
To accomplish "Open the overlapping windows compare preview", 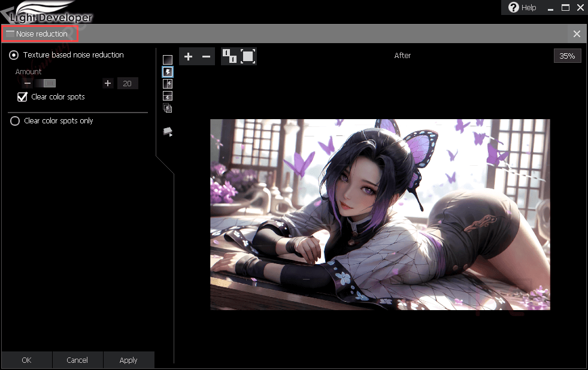I will click(x=168, y=108).
